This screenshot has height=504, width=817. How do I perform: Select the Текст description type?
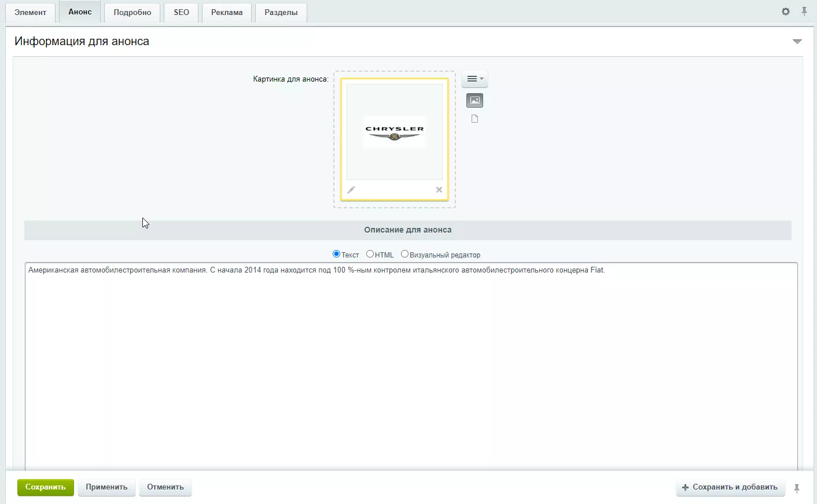pyautogui.click(x=336, y=254)
